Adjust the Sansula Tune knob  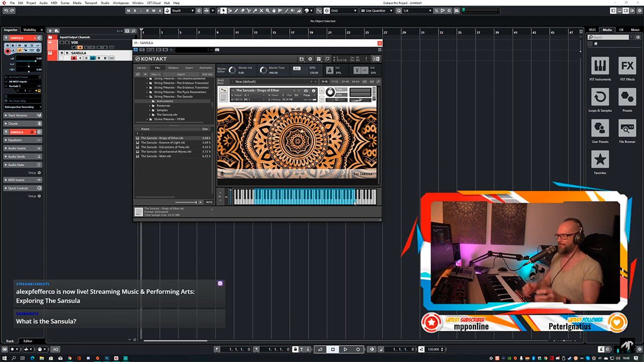330,92
